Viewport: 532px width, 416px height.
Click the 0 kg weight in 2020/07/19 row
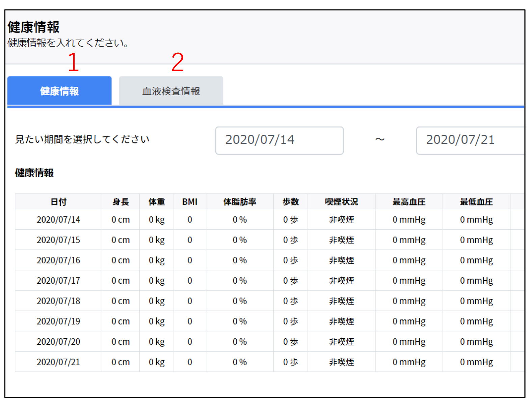[x=157, y=321]
